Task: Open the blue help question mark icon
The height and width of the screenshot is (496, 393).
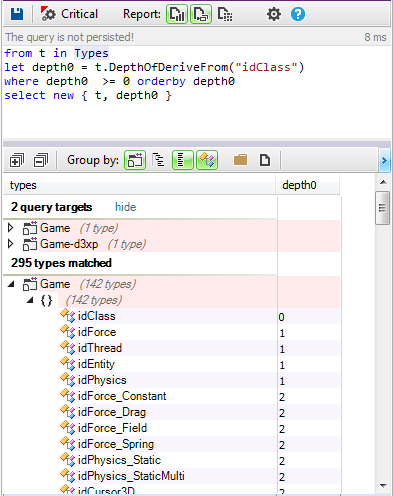Action: coord(298,14)
